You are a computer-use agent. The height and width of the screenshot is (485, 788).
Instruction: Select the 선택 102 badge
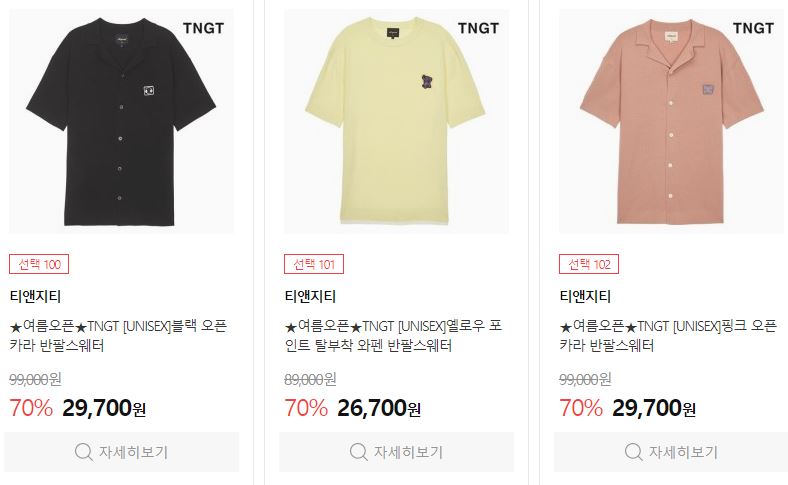(x=589, y=264)
